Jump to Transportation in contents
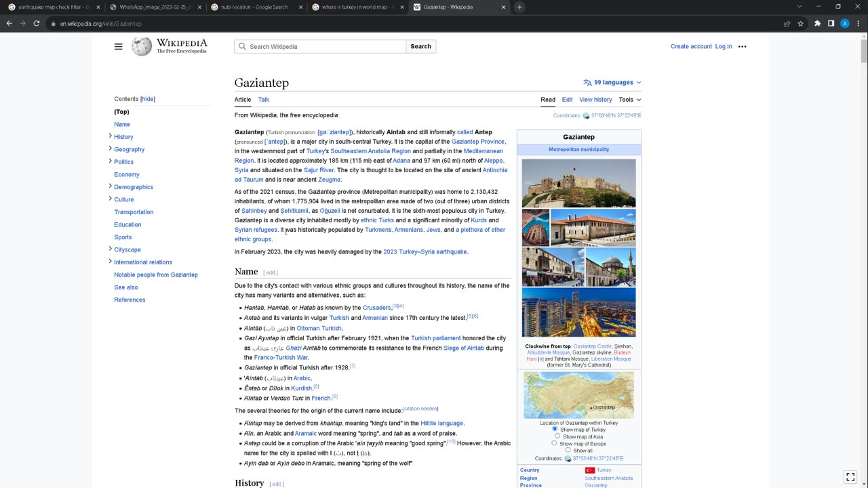This screenshot has width=868, height=488. [134, 212]
